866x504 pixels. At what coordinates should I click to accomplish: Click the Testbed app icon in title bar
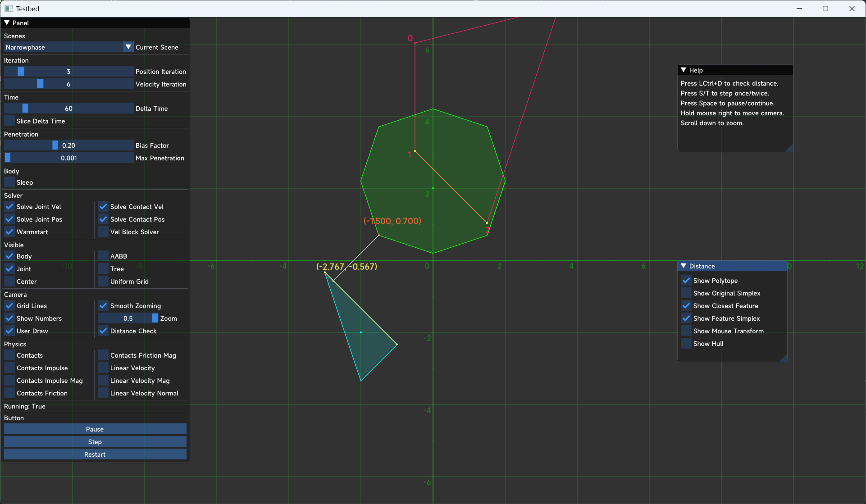tap(9, 9)
